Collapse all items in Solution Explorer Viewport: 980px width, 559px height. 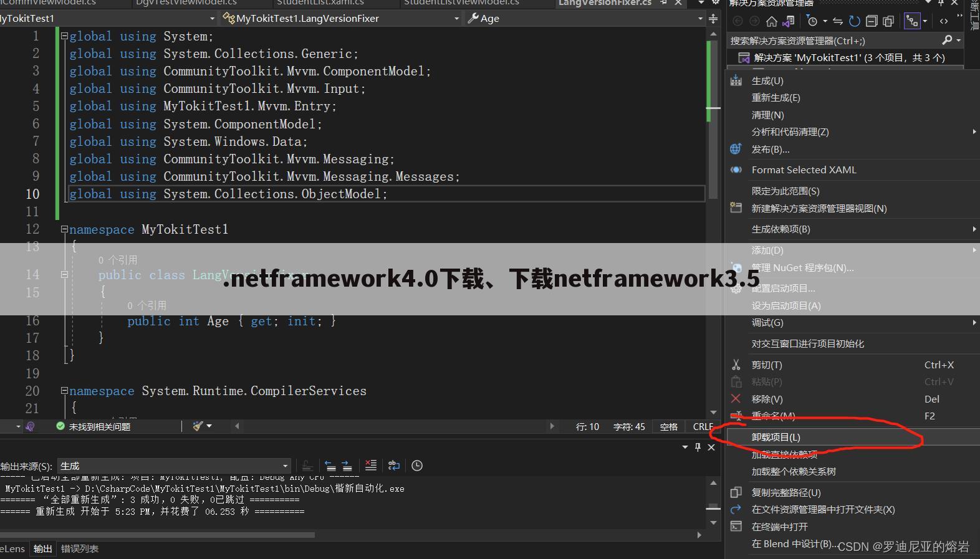coord(872,21)
